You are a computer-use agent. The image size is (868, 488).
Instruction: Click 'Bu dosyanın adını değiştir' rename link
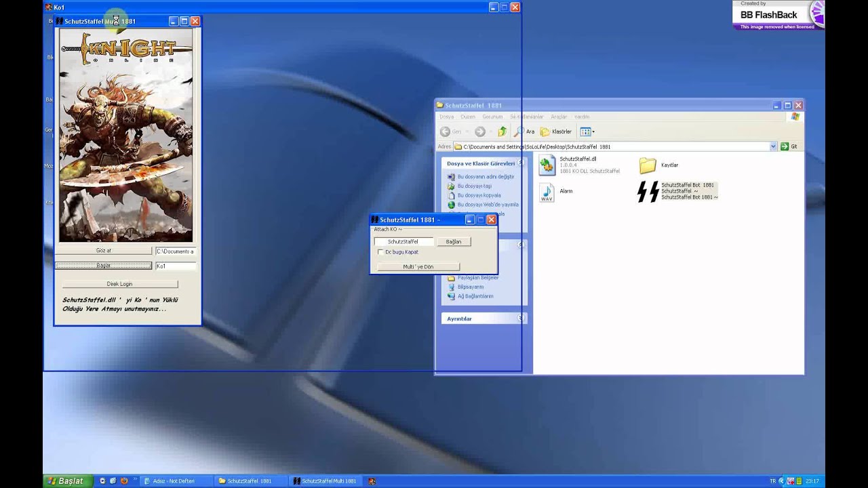pos(486,177)
